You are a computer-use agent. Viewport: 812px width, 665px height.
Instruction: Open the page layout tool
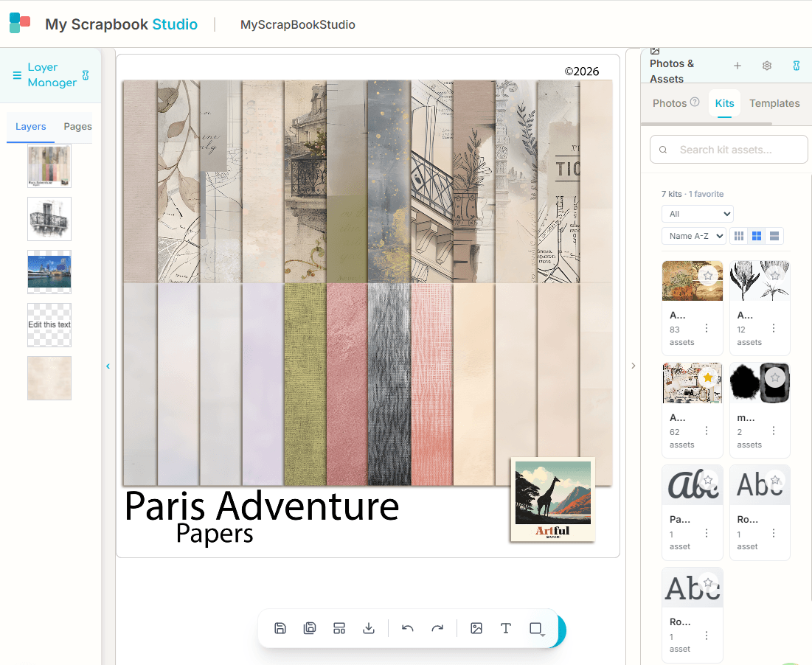tap(339, 628)
